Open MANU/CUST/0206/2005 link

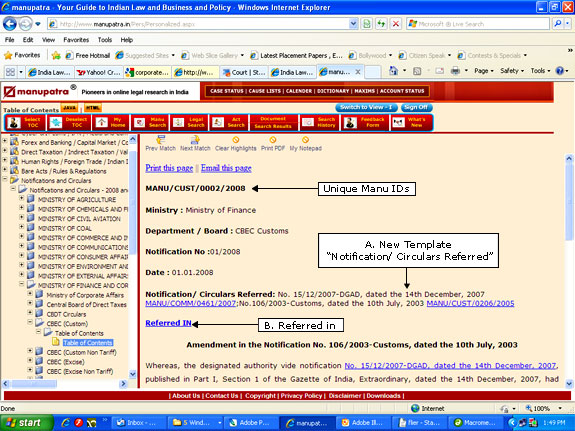click(470, 303)
